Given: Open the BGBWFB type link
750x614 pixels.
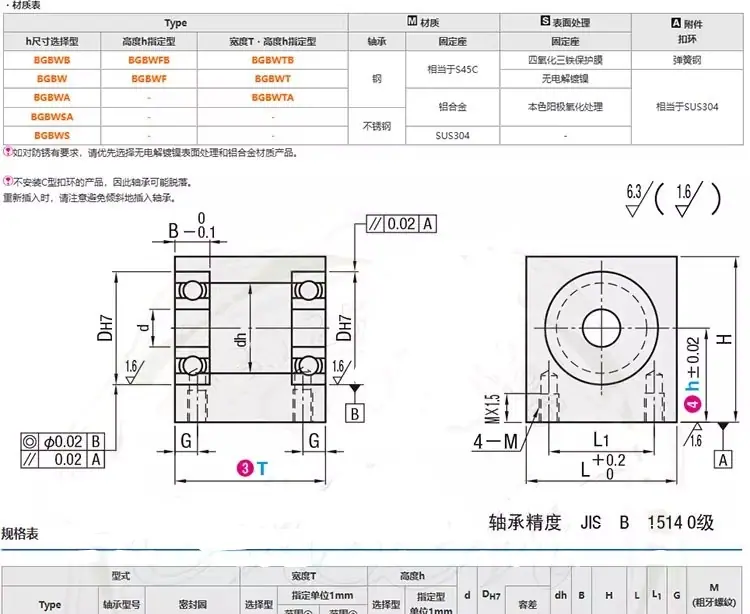Looking at the screenshot, I should point(149,60).
